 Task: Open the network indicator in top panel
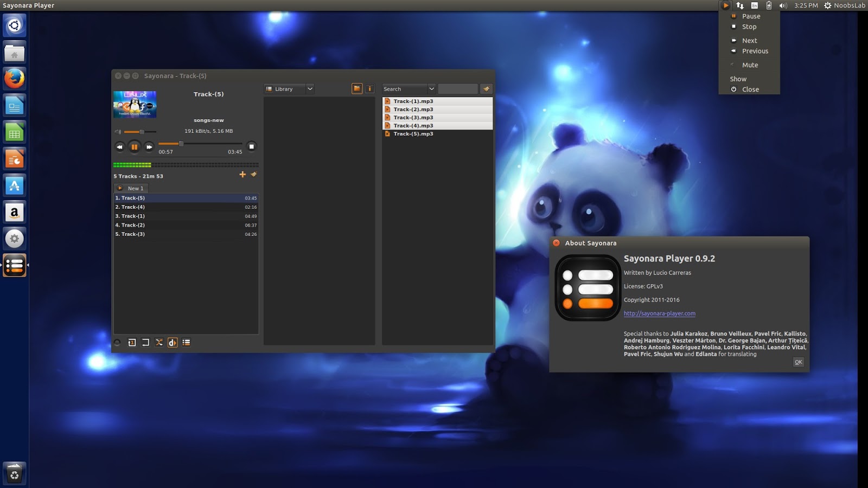pyautogui.click(x=740, y=5)
